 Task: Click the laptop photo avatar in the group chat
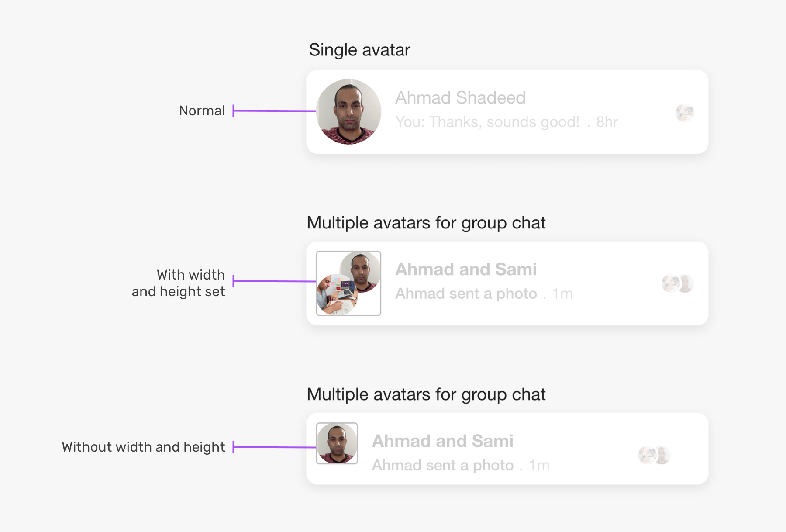pos(337,295)
